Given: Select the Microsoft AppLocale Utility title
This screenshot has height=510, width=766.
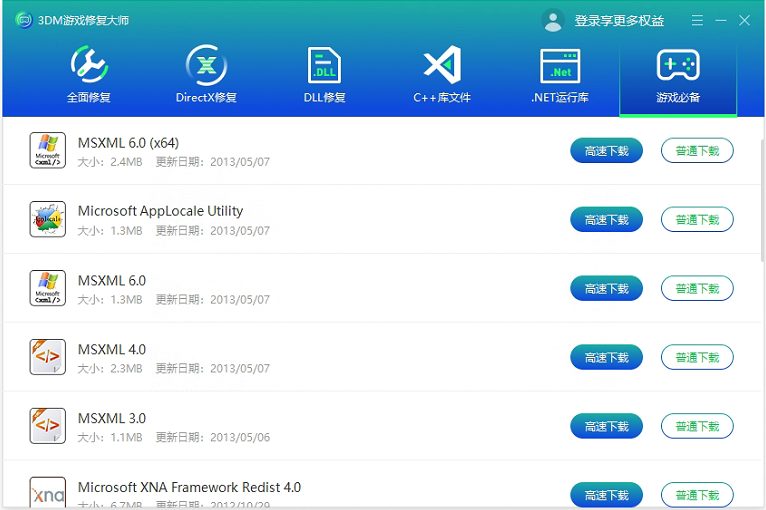Looking at the screenshot, I should (x=160, y=211).
